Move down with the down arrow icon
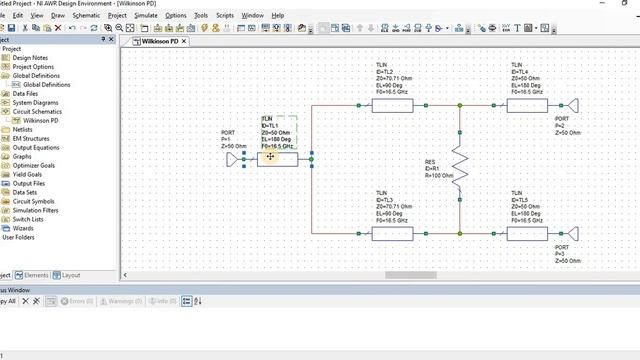Screen dimensions: 640x360 tap(371, 28)
